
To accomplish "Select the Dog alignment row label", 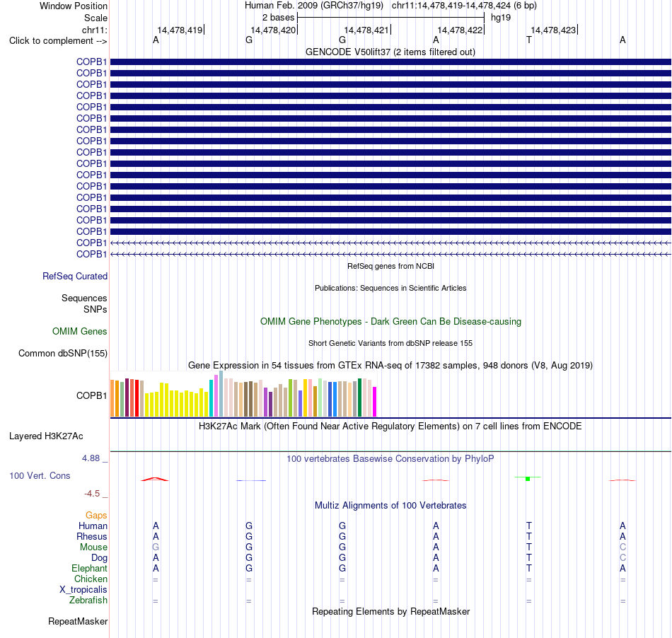I will coord(99,558).
